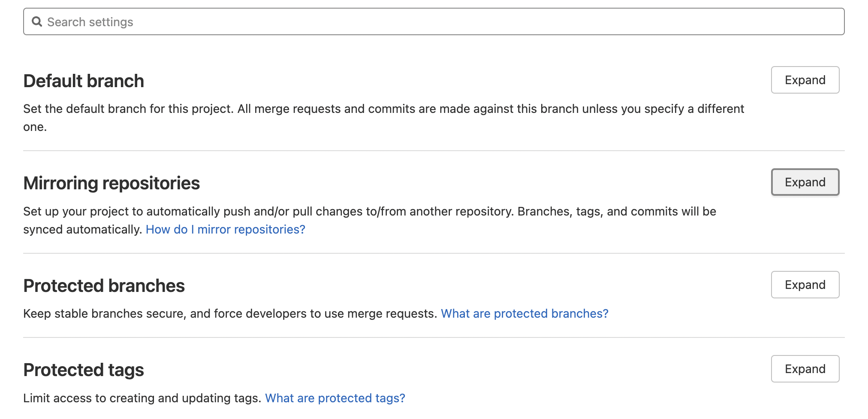Click the magnifying glass search icon

[x=37, y=21]
